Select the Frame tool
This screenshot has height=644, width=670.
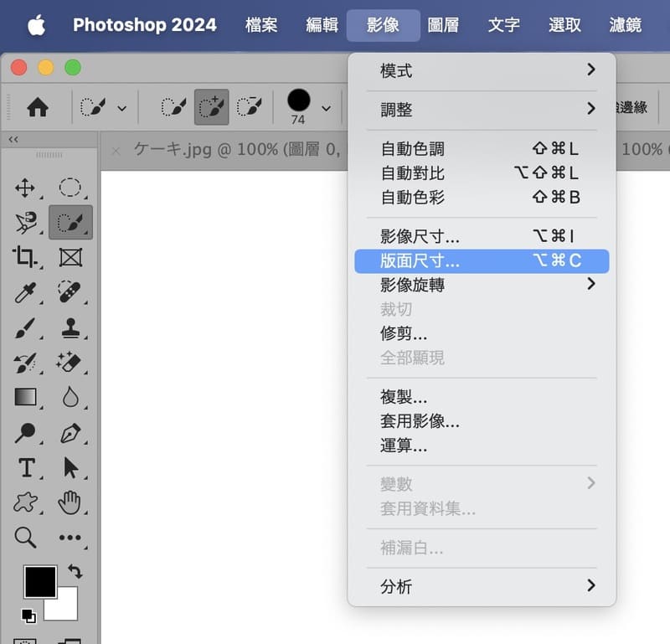[70, 258]
